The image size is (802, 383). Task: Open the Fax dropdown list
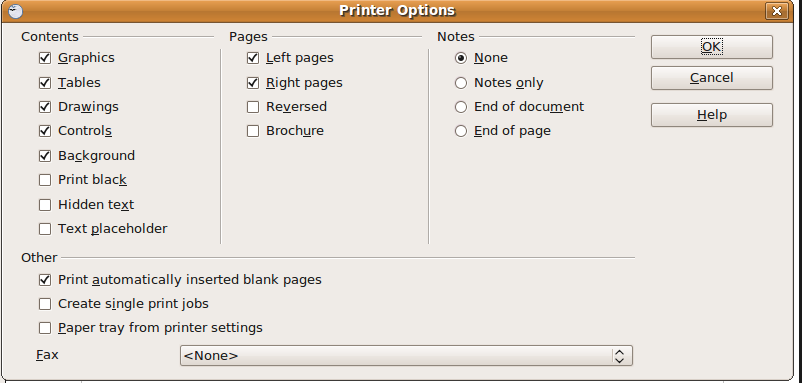(406, 355)
